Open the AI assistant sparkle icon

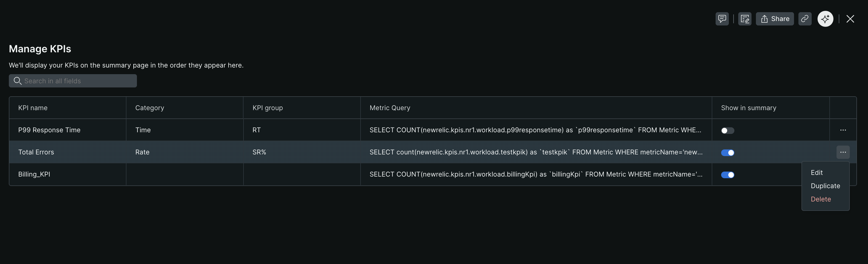click(x=825, y=19)
